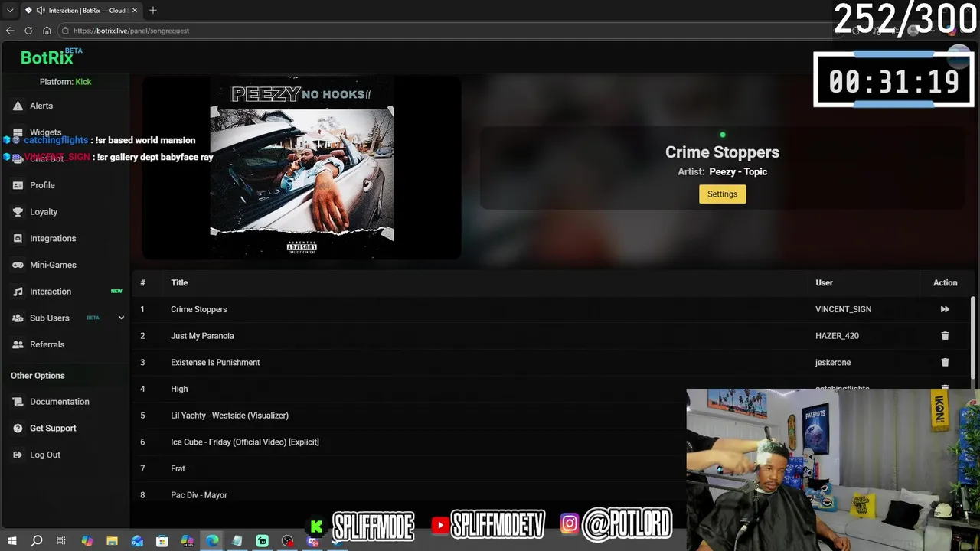
Task: View site information lock icon
Action: (x=66, y=31)
